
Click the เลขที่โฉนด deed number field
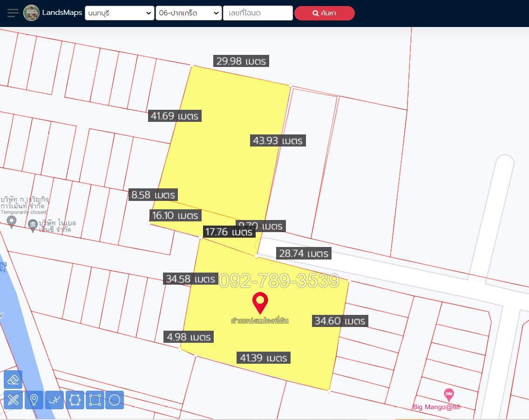tap(258, 13)
